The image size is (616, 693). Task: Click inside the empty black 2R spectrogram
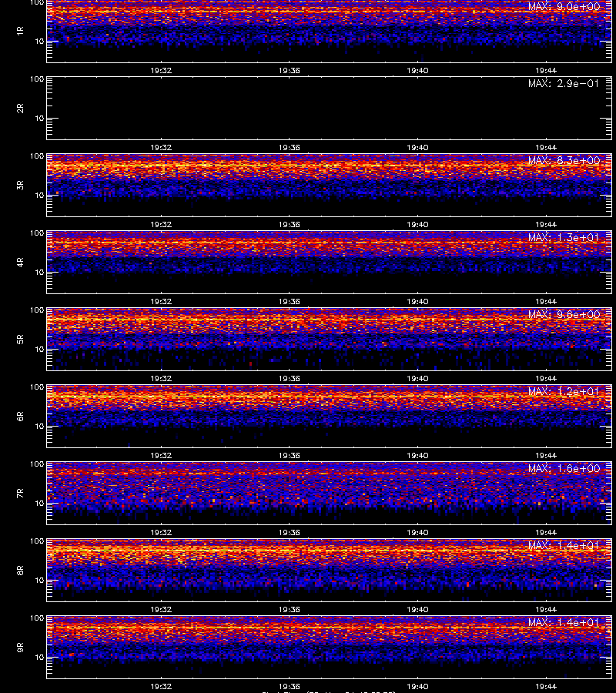coord(330,109)
